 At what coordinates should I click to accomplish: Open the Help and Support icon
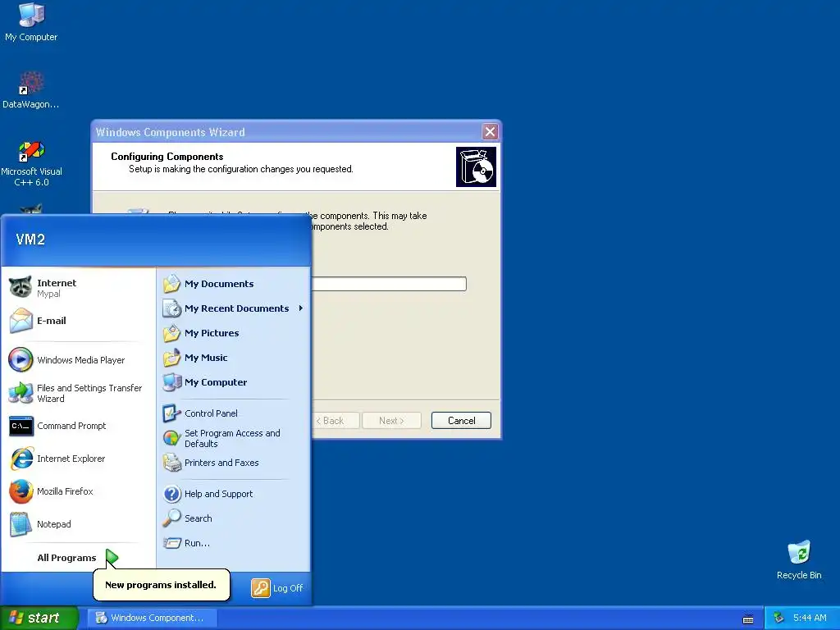click(x=172, y=493)
